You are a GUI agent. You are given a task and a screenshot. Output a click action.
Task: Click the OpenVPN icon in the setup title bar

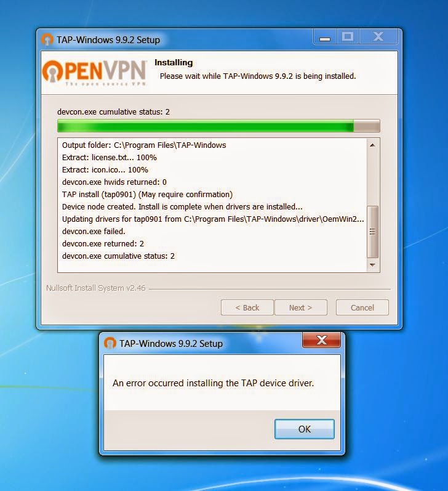47,40
